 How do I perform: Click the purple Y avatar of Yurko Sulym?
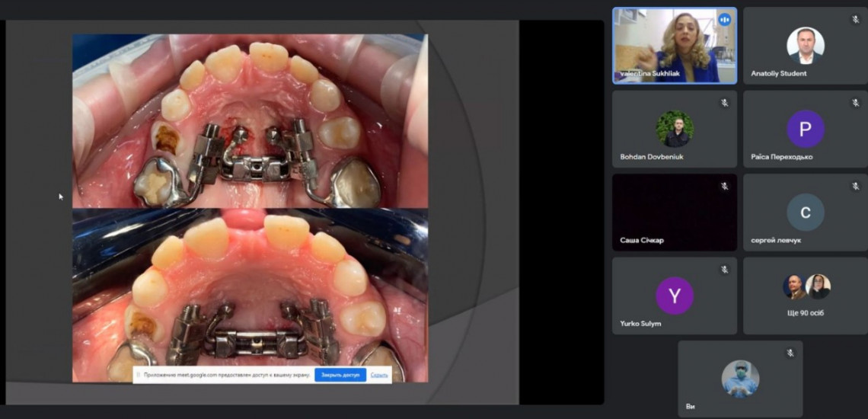pos(675,296)
